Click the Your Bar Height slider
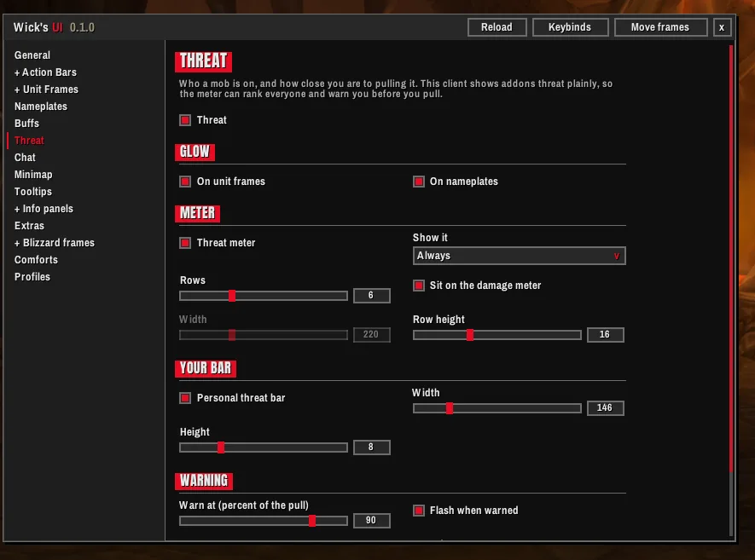 tap(264, 447)
